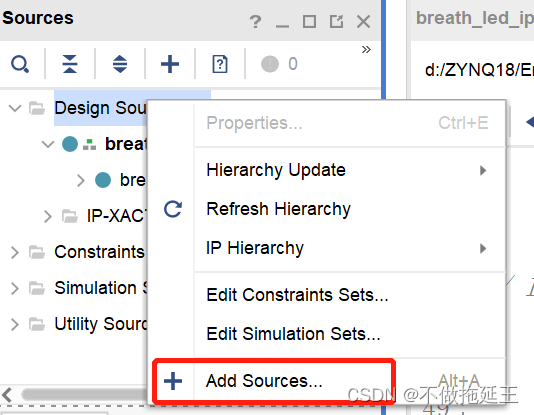The width and height of the screenshot is (534, 415).
Task: Click the plus icon beside Add Sources
Action: pyautogui.click(x=173, y=381)
